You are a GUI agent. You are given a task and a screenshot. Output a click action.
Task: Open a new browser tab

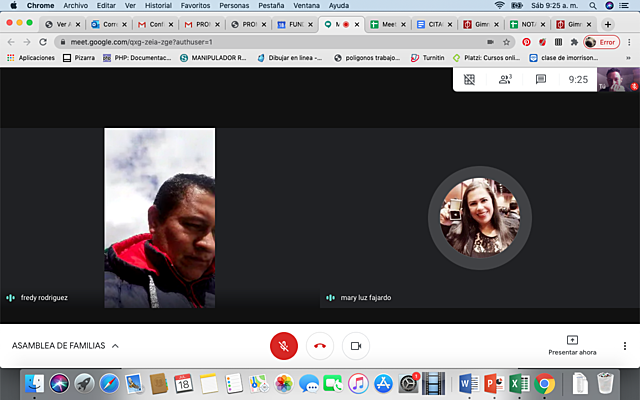click(x=608, y=24)
